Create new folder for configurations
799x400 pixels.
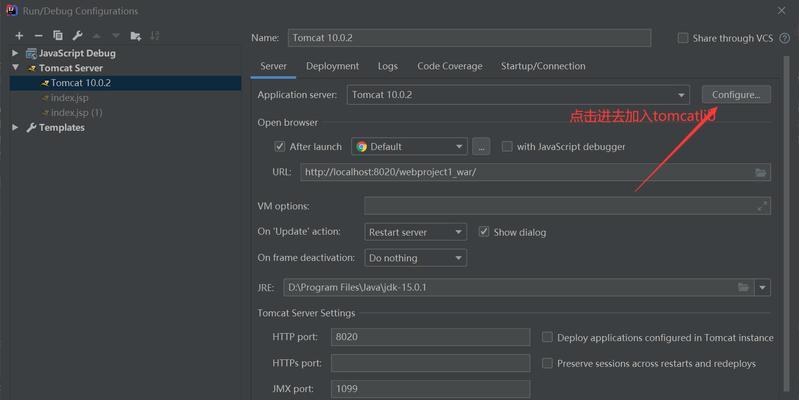coord(136,36)
